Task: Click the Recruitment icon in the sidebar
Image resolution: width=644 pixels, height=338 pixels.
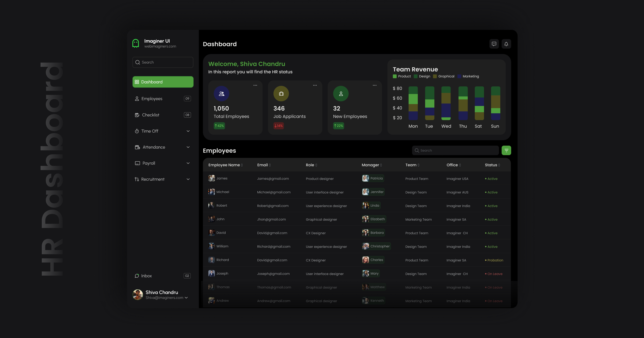Action: [137, 179]
